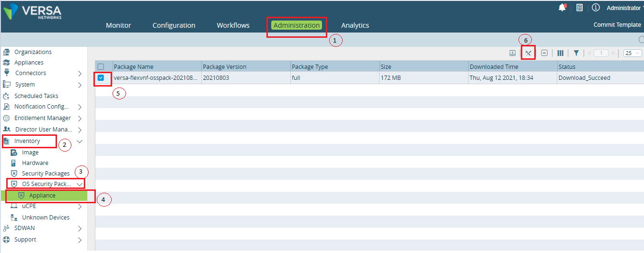Sort by Package Name column header

pyautogui.click(x=157, y=66)
